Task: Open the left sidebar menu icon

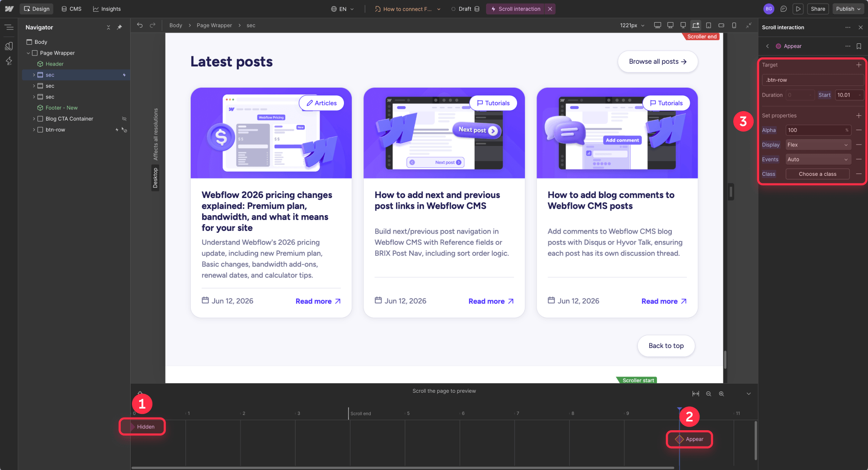Action: pyautogui.click(x=9, y=27)
